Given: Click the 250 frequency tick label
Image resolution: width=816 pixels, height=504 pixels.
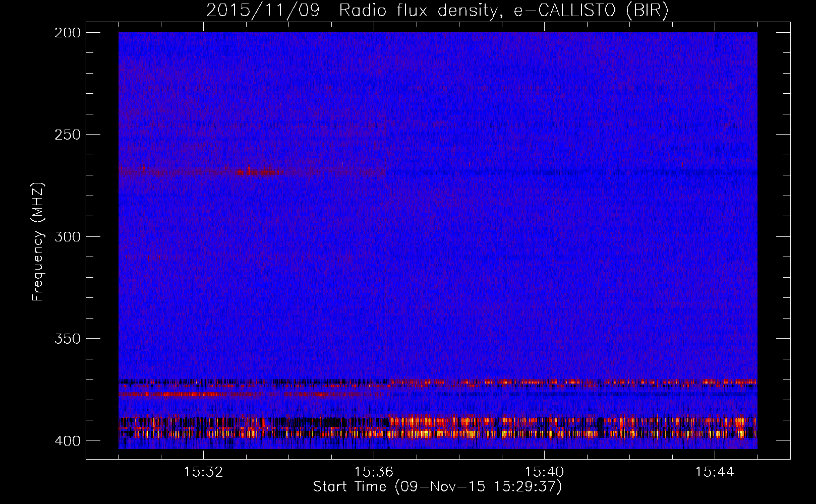Looking at the screenshot, I should click(67, 135).
